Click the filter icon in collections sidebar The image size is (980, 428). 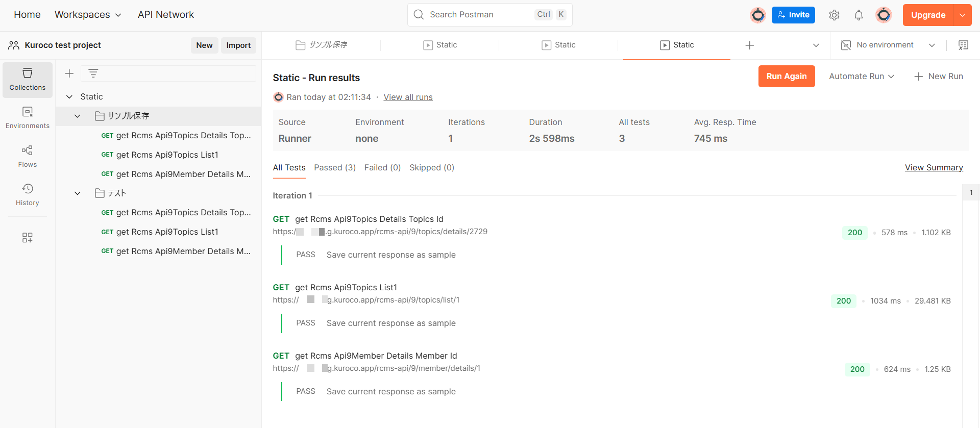tap(93, 73)
